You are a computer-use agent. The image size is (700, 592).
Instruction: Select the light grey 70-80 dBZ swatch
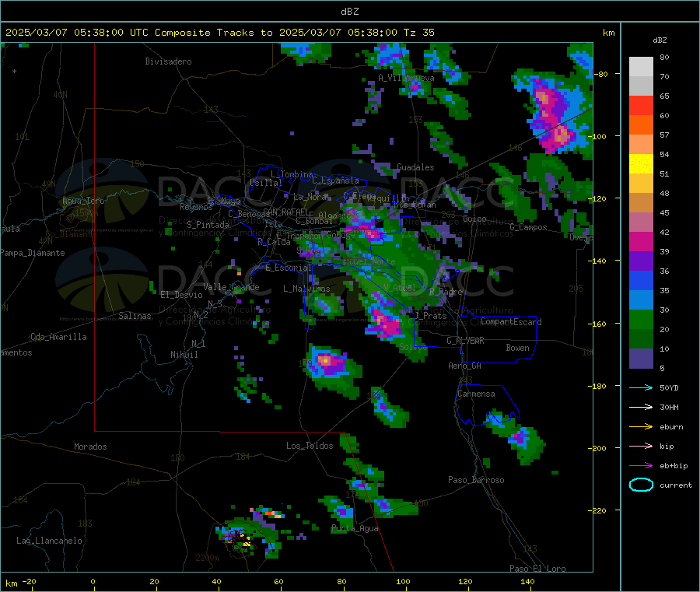(x=641, y=67)
